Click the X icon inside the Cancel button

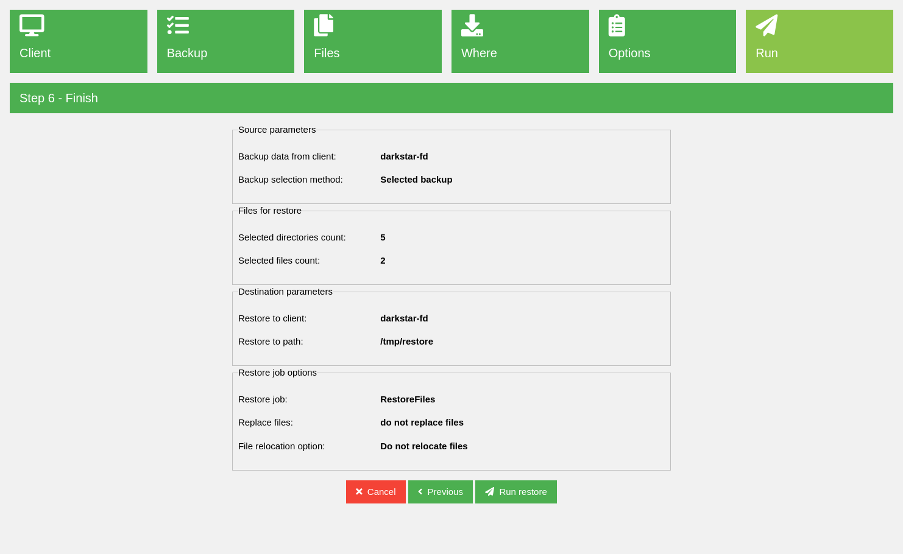pos(359,492)
